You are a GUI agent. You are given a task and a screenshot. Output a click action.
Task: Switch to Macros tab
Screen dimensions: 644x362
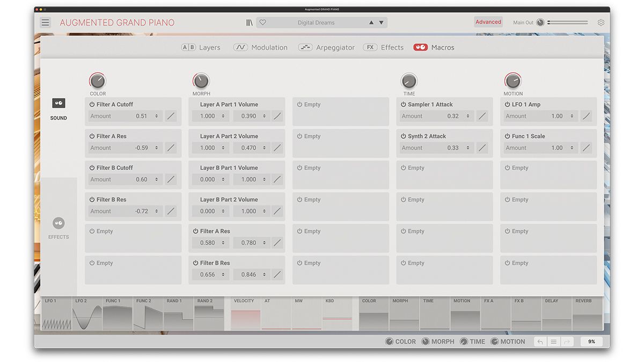tap(434, 47)
